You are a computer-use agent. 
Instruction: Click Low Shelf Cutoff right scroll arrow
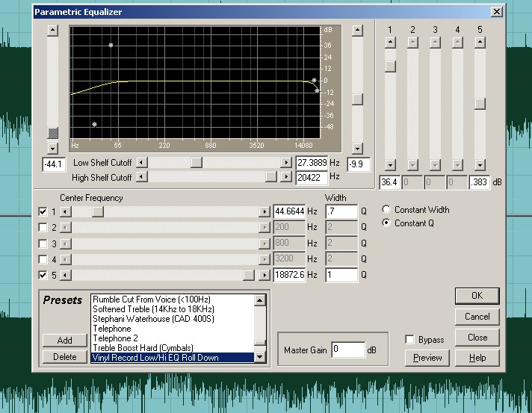click(285, 162)
